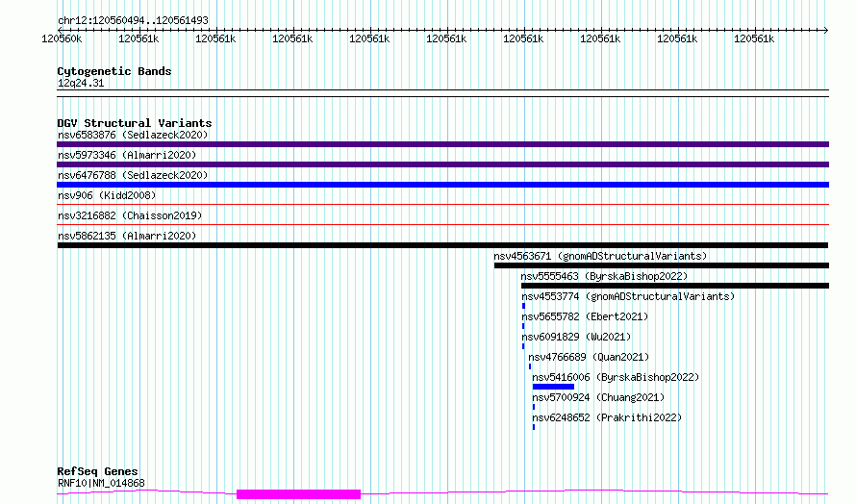Open nsv4563671 (gnomADStructuralVariants) label
856x504 pixels.
pos(600,256)
